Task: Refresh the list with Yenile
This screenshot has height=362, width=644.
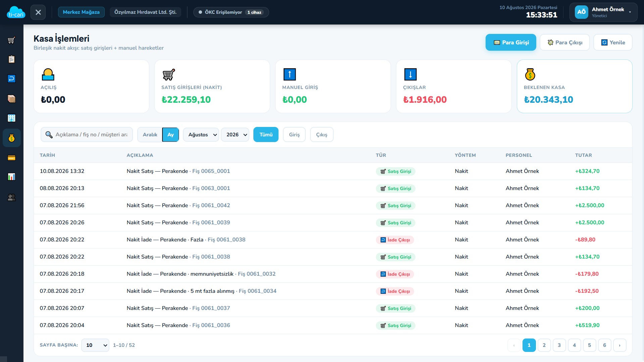Action: point(613,42)
